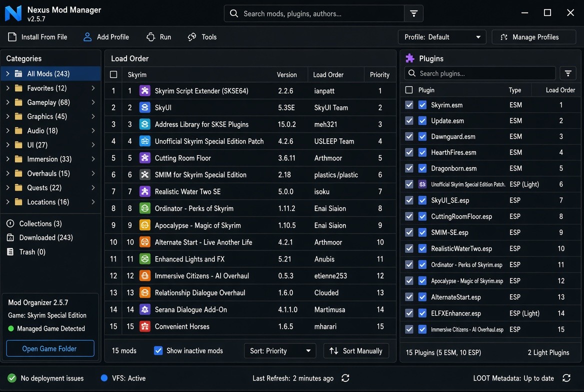
Task: Click the Immersive Citizens - AI Overhaul icon
Action: click(145, 275)
